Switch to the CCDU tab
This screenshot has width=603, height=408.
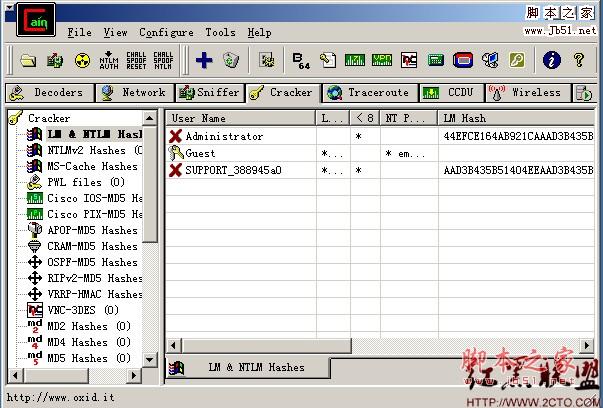point(452,93)
